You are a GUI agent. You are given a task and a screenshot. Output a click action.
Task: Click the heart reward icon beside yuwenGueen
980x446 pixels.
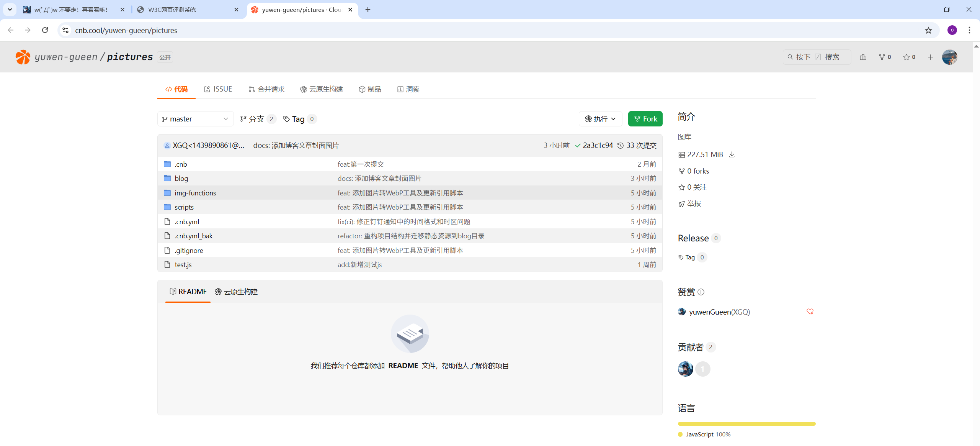tap(810, 312)
